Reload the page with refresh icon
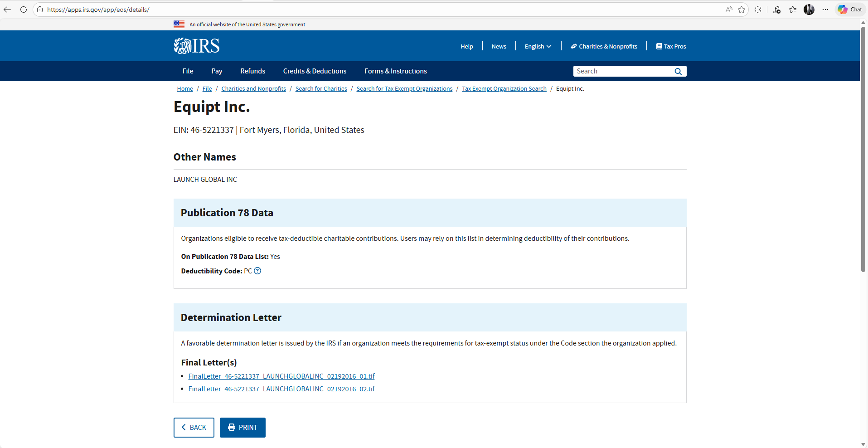This screenshot has height=448, width=868. coord(24,10)
